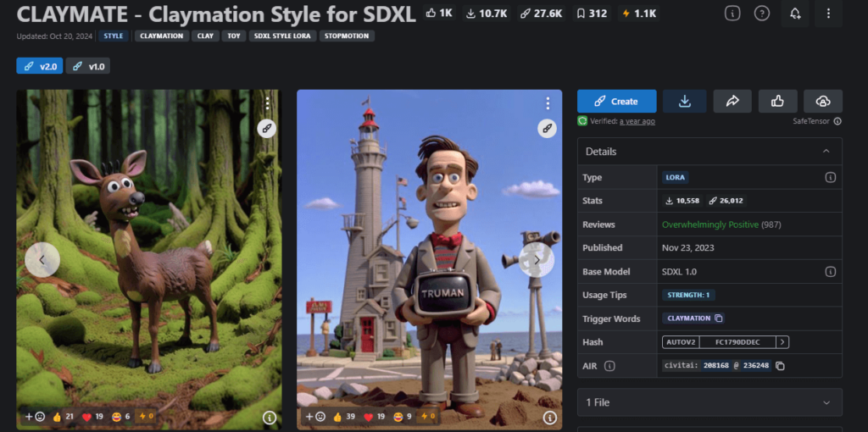Click the CLAY tag
The image size is (868, 432).
coord(205,36)
